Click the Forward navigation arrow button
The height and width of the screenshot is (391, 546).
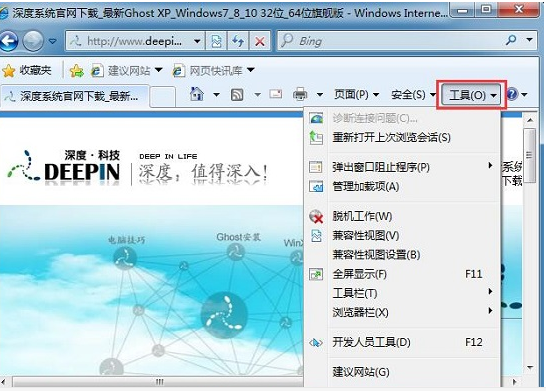coord(33,41)
